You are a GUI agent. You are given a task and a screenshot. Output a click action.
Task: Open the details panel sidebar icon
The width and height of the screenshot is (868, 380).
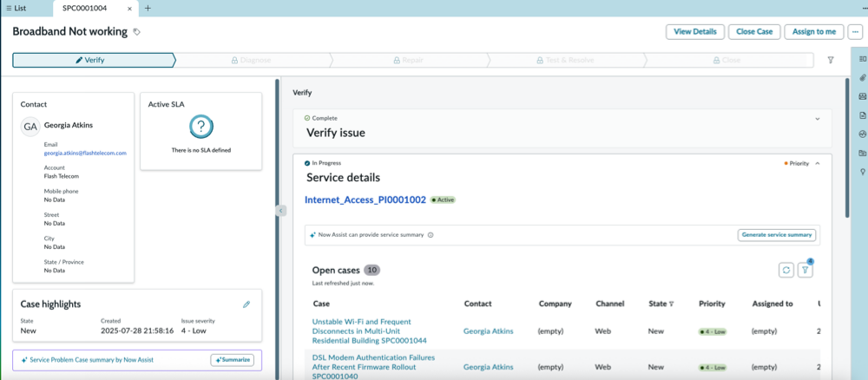pos(862,59)
